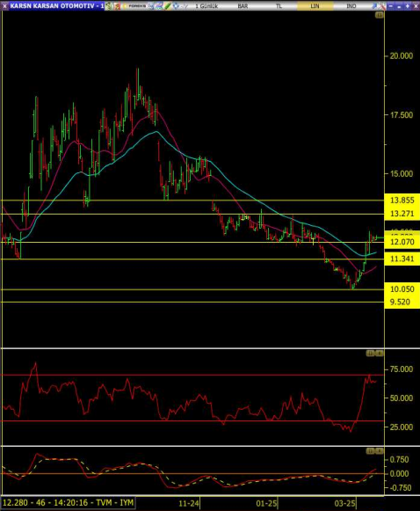This screenshot has width=420, height=511.
Task: Click the 03-25 date marker on time axis
Action: pyautogui.click(x=344, y=503)
